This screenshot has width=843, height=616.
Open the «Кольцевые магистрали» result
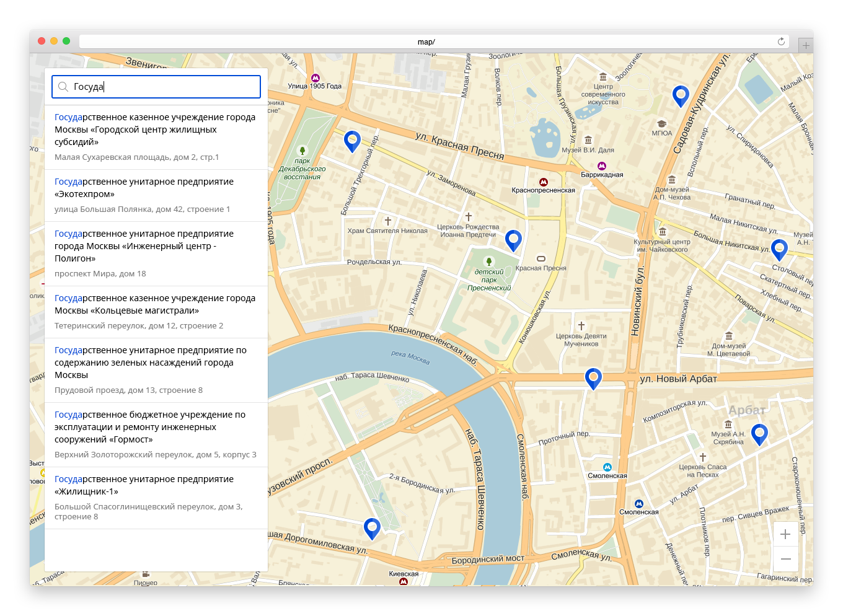[x=156, y=312]
